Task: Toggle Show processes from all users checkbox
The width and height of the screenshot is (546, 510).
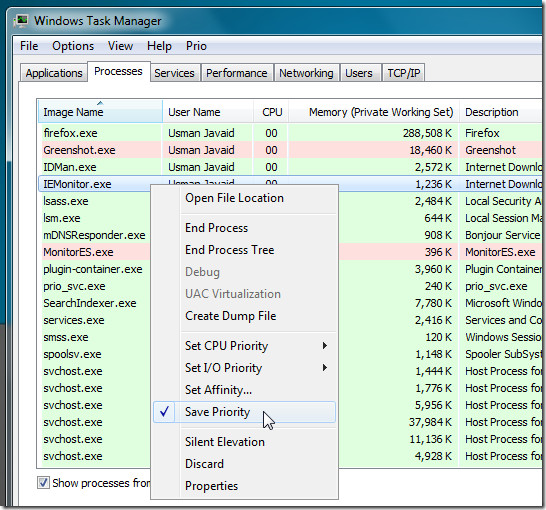Action: pos(43,483)
